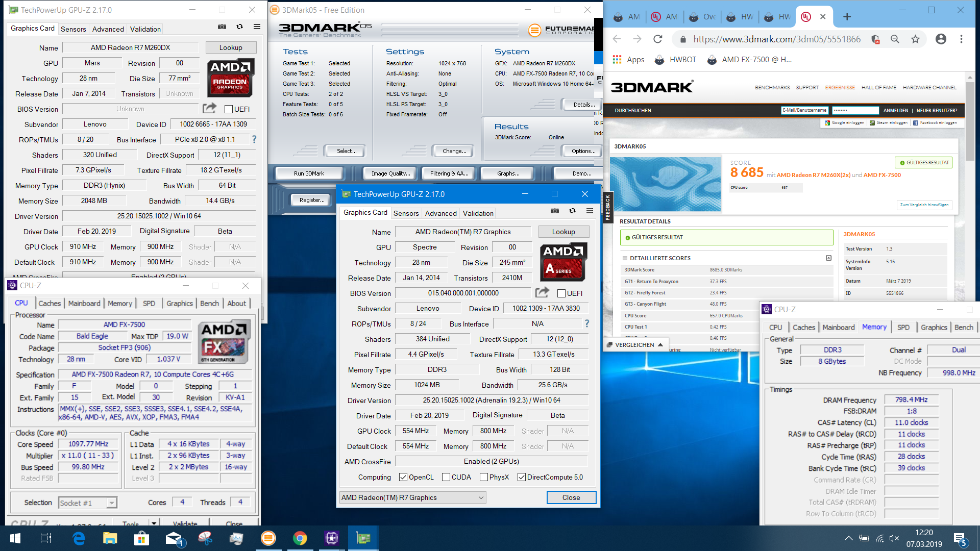The width and height of the screenshot is (980, 551).
Task: Show hidden system tray icons
Action: (x=848, y=538)
